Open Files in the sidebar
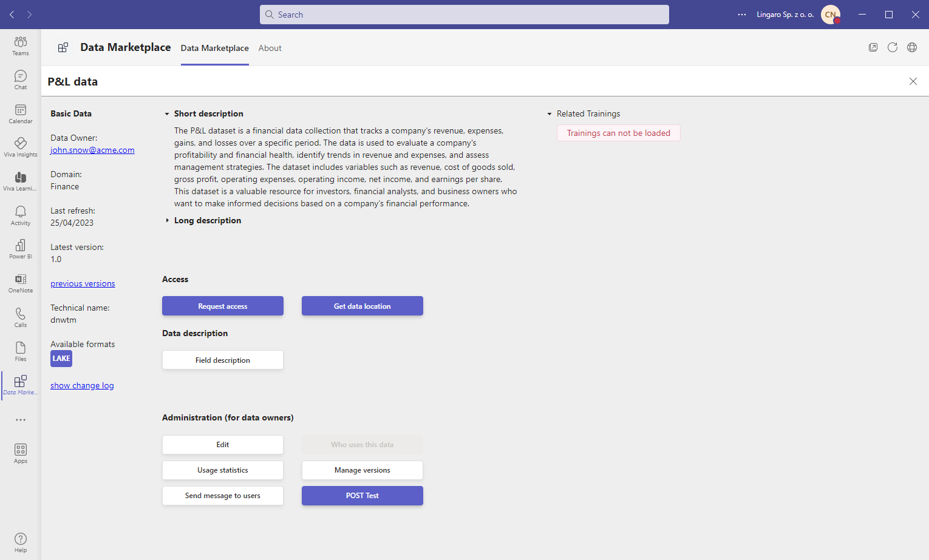This screenshot has height=560, width=929. (21, 351)
